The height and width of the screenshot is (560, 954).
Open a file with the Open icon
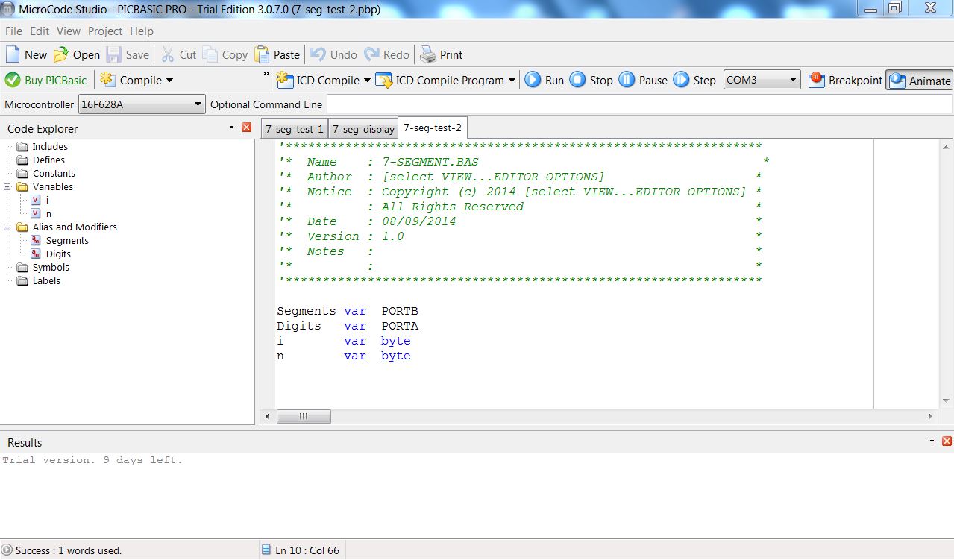(x=61, y=54)
